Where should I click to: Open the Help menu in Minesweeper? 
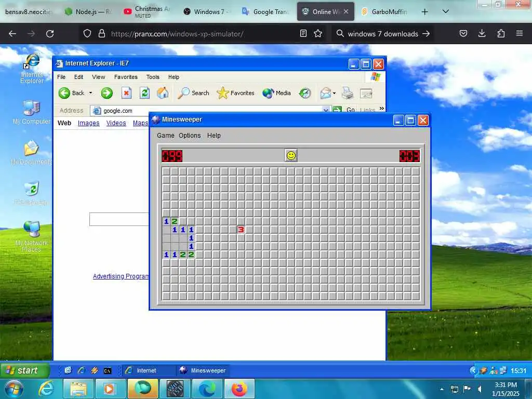(x=214, y=136)
